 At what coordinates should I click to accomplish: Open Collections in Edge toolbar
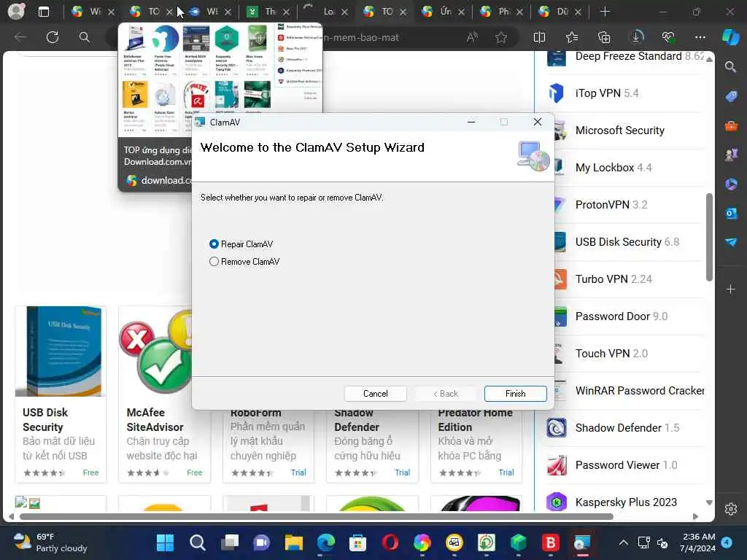click(603, 37)
